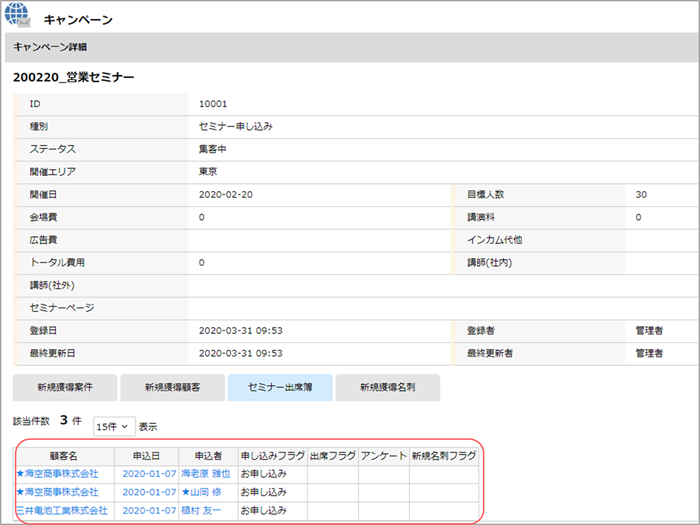
Task: Open the 新規獲得案件 tab
Action: point(65,387)
